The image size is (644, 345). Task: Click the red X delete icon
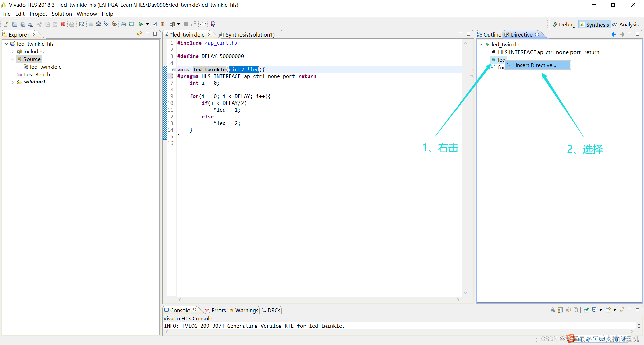coord(63,24)
